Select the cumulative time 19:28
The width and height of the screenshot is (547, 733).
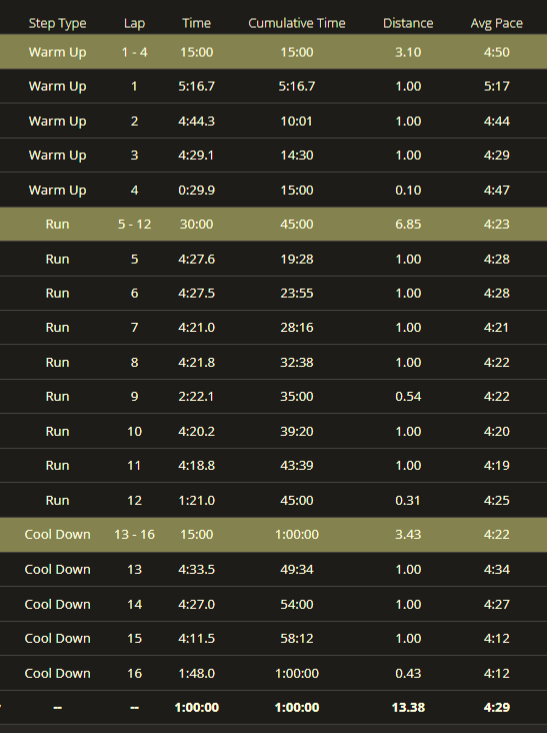click(x=297, y=259)
